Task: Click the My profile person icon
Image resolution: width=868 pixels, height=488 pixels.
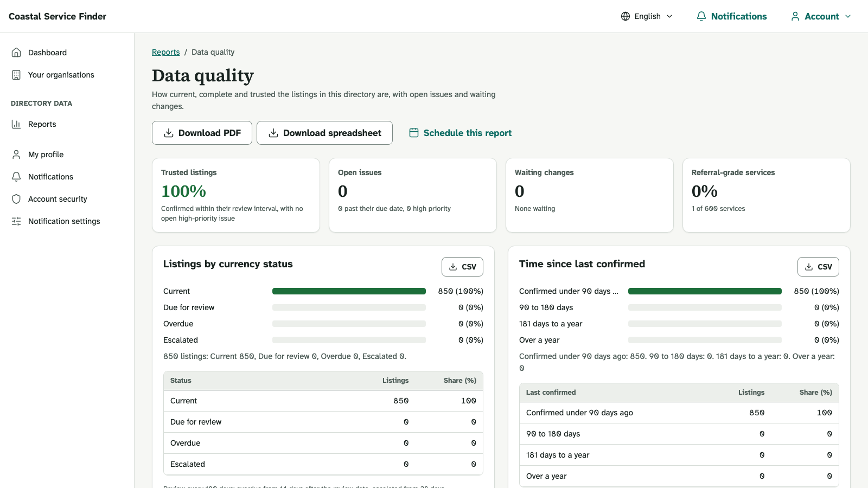Action: tap(16, 155)
